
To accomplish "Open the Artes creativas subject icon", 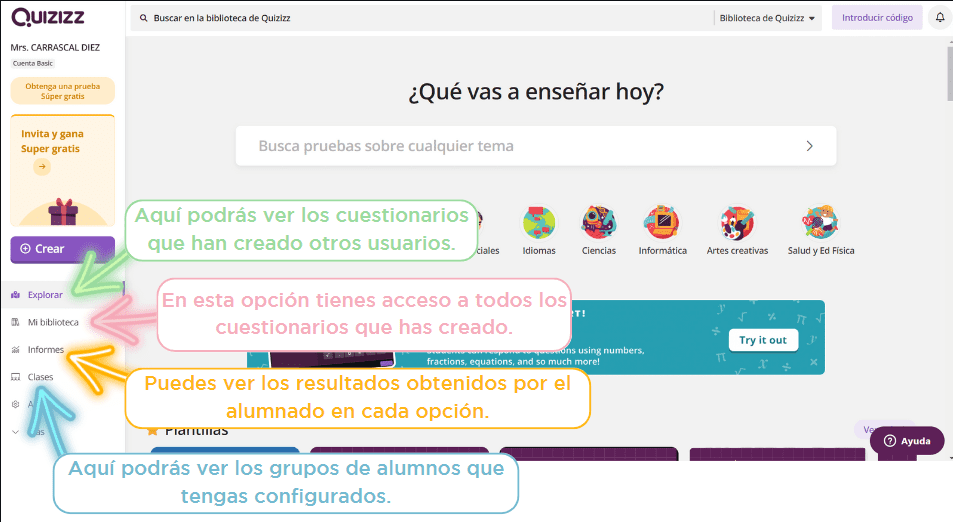I will coord(737,222).
